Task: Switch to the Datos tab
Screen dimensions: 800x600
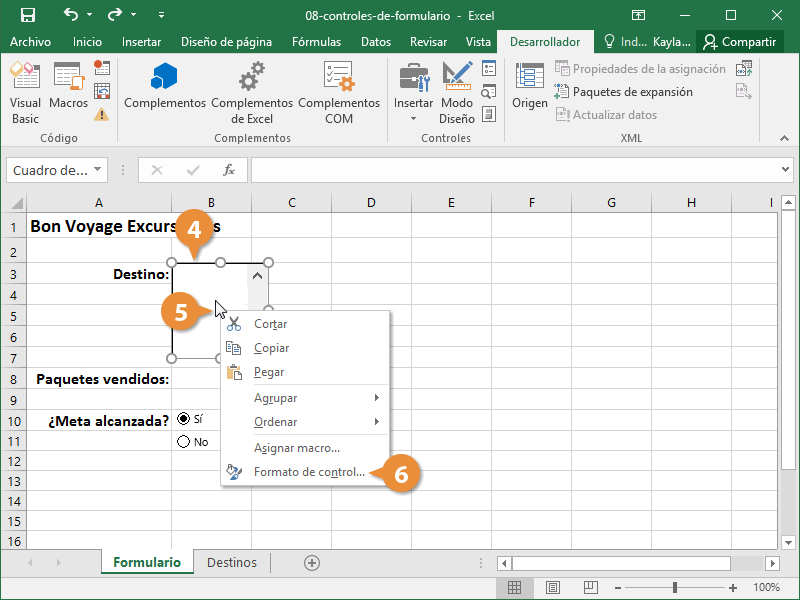Action: [x=376, y=42]
